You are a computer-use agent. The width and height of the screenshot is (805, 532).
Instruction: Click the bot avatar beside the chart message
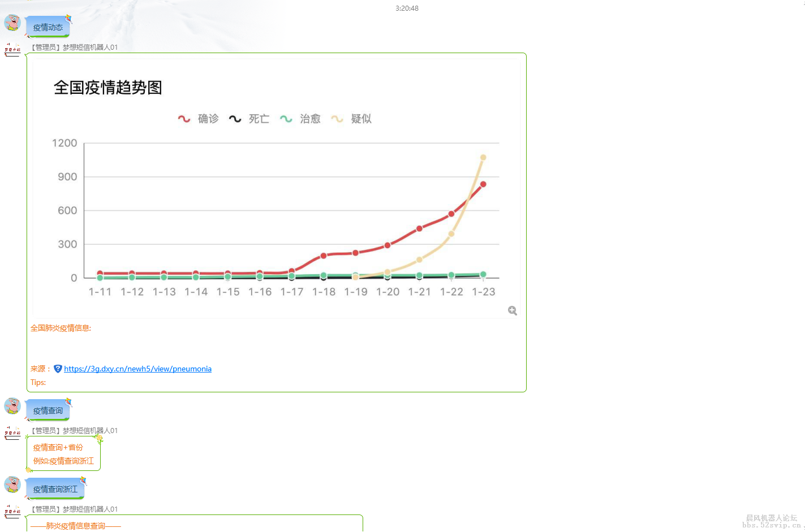click(12, 49)
